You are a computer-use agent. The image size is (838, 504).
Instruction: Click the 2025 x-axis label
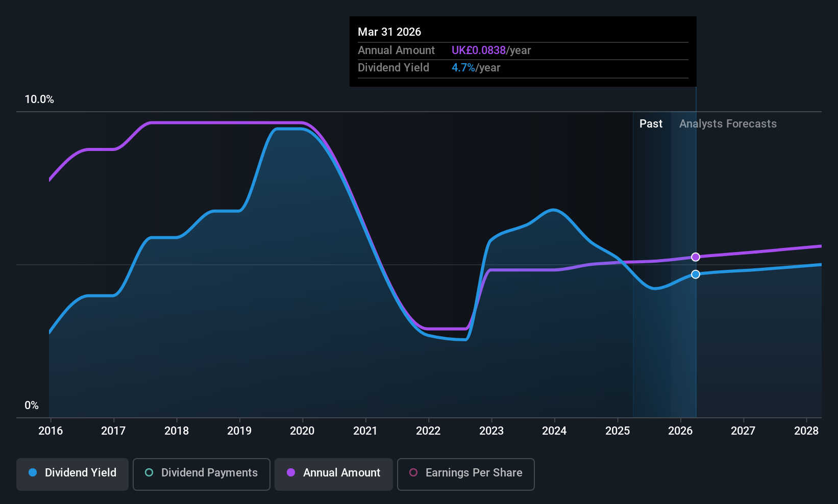(x=618, y=431)
